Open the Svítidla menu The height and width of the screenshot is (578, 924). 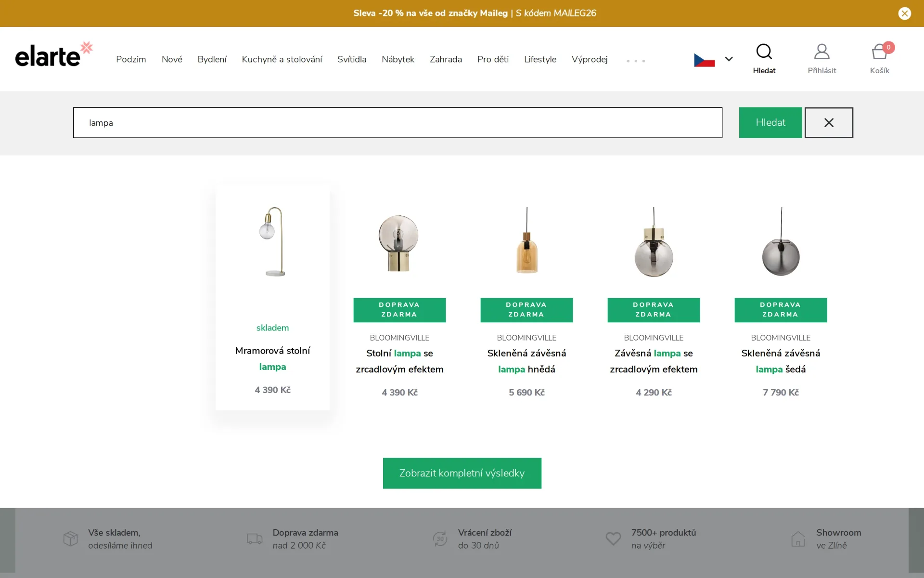tap(352, 59)
